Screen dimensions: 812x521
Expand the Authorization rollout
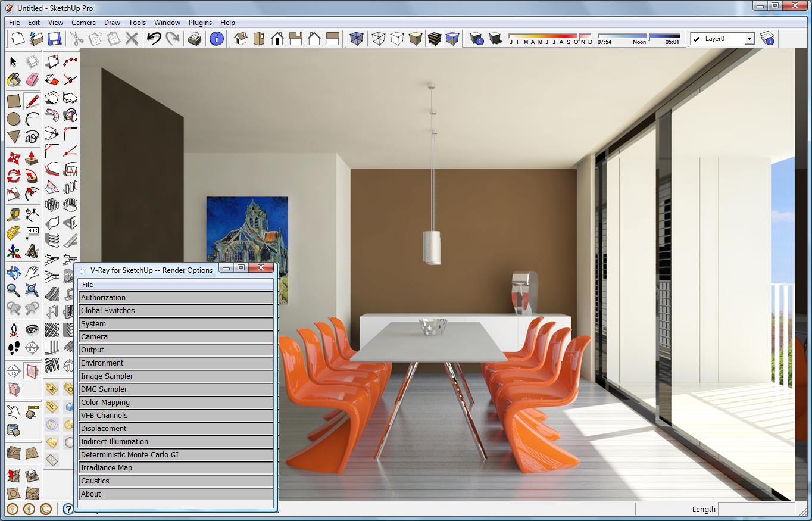point(176,298)
